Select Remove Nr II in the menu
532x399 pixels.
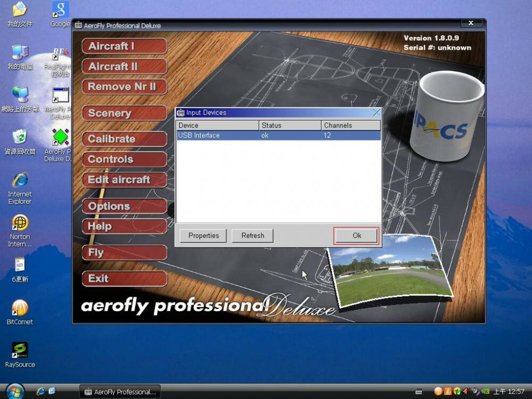point(124,87)
